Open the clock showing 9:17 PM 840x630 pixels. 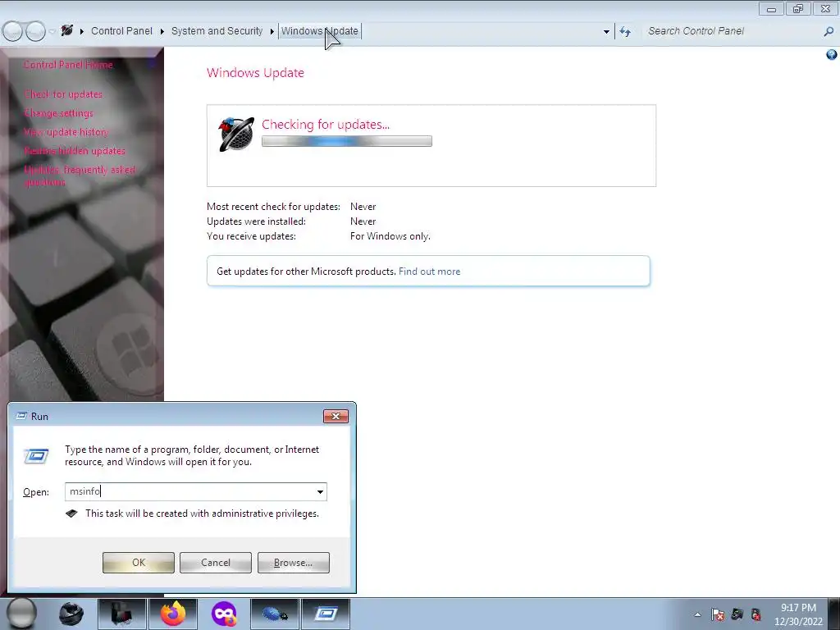[x=798, y=614]
